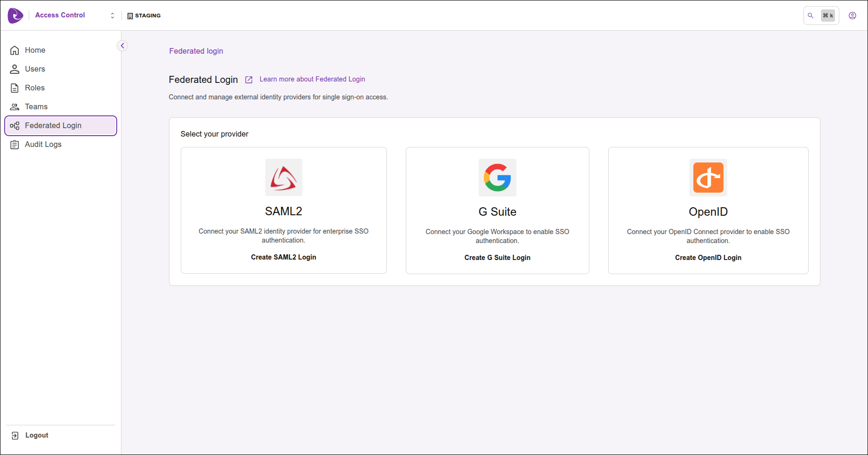Screen dimensions: 868x455
Task: Click the STAGING environment indicator
Action: pos(145,15)
